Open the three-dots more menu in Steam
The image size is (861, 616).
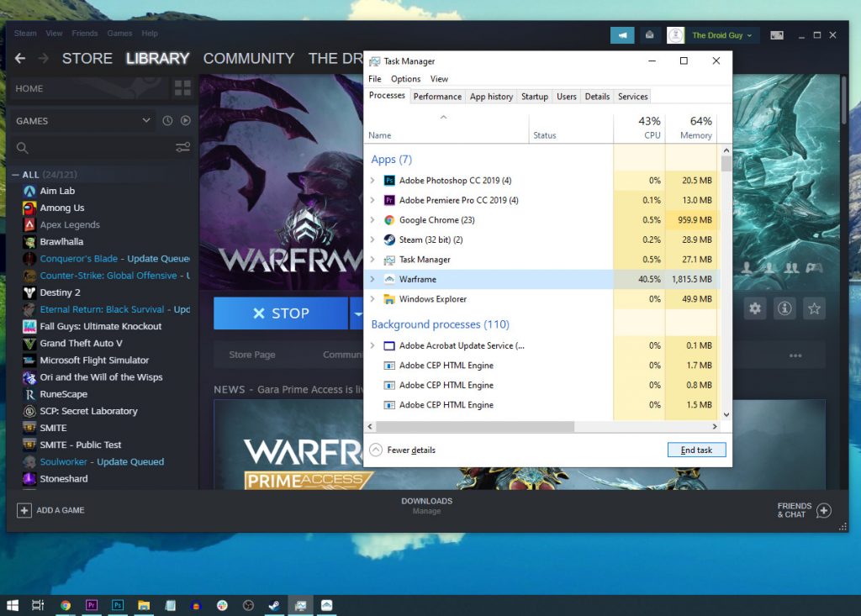point(795,355)
